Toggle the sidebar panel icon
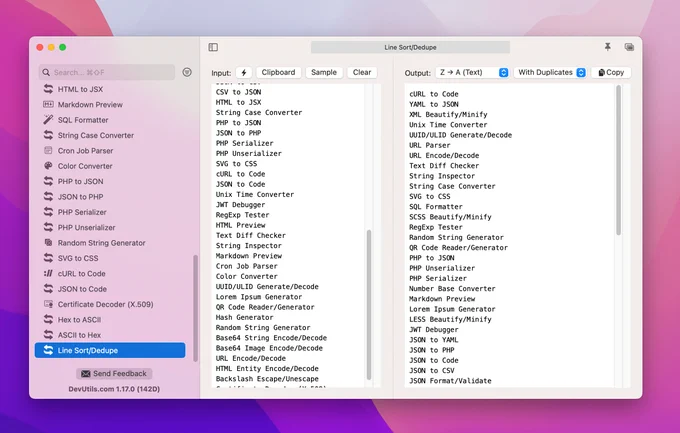The width and height of the screenshot is (680, 433). pyautogui.click(x=213, y=47)
